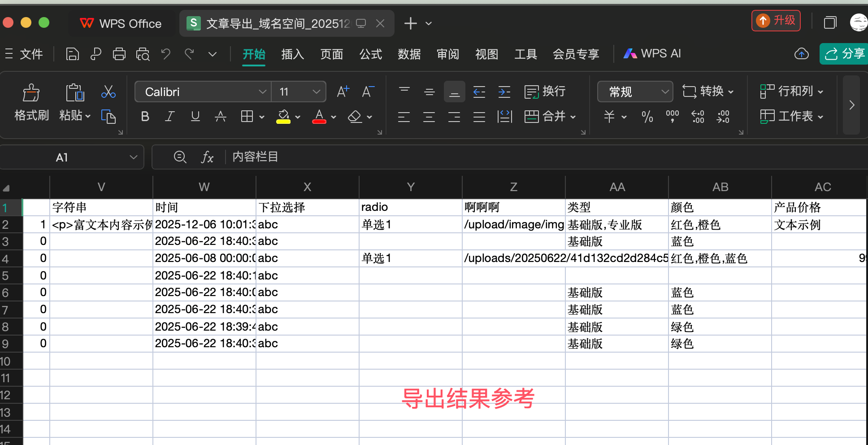Screen dimensions: 868x445
Task: Click the 换行 wrap text icon
Action: coord(545,92)
